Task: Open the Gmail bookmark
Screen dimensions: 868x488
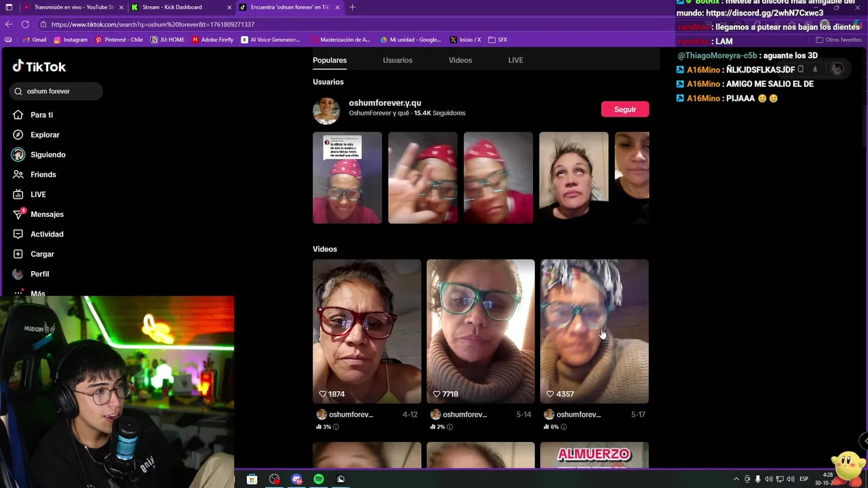Action: [35, 40]
